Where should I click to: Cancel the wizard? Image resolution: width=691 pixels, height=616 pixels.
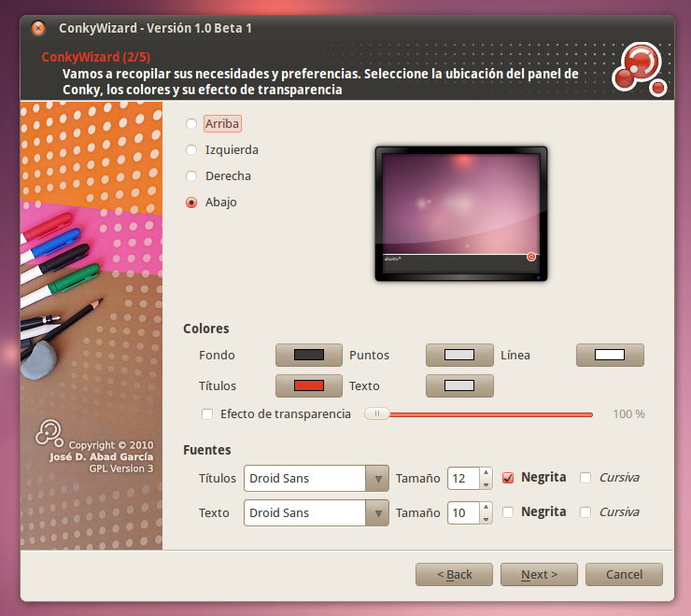[x=624, y=574]
